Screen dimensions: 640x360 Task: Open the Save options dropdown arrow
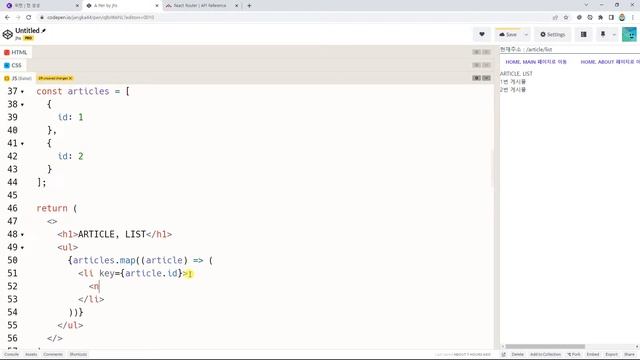(526, 35)
